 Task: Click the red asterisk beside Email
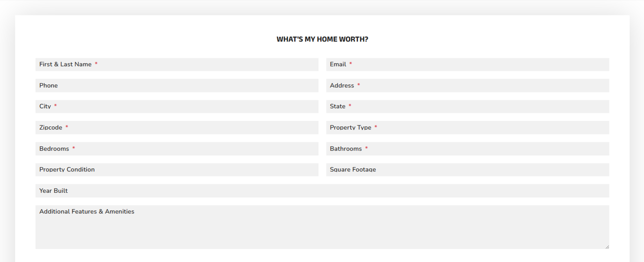tap(351, 64)
